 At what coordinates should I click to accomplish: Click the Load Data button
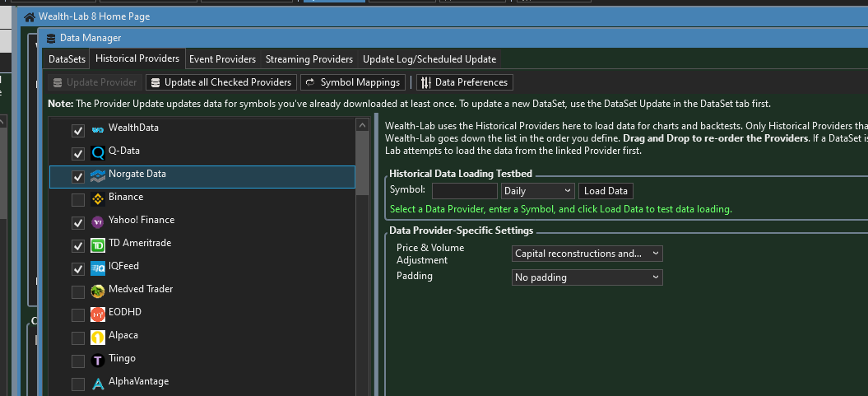(606, 191)
